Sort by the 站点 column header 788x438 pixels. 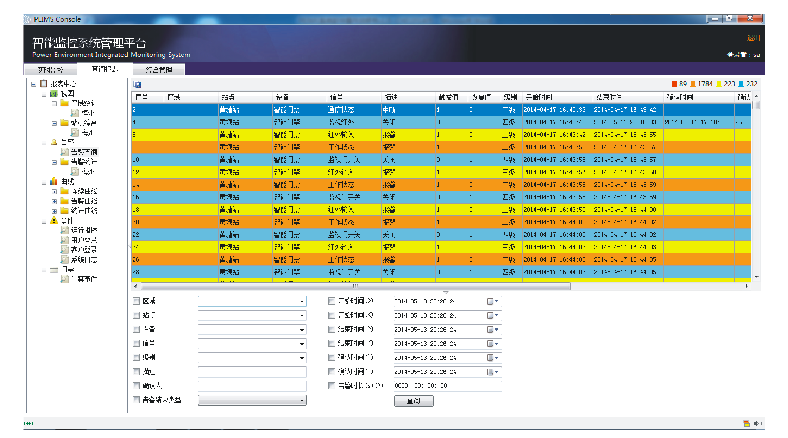(x=245, y=97)
